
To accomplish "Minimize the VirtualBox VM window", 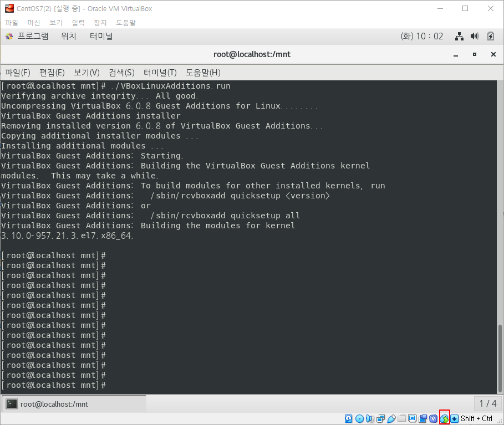I will click(x=440, y=8).
